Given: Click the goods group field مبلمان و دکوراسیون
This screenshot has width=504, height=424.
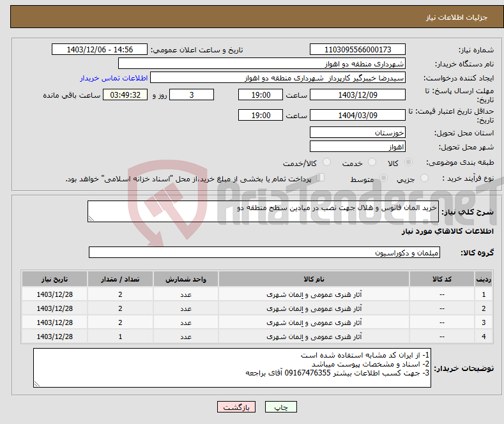Looking at the screenshot, I should [264, 252].
